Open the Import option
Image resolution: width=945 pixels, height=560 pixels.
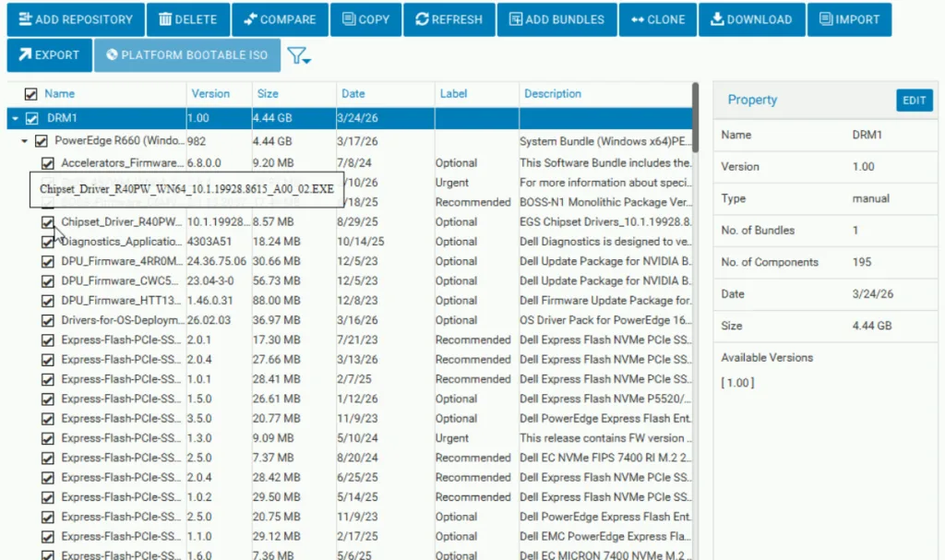pyautogui.click(x=849, y=19)
